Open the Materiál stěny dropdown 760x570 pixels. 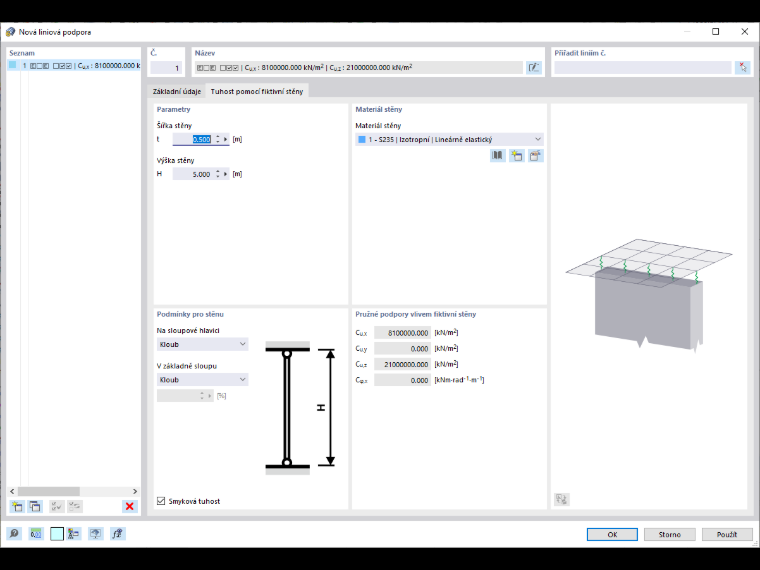pyautogui.click(x=449, y=139)
